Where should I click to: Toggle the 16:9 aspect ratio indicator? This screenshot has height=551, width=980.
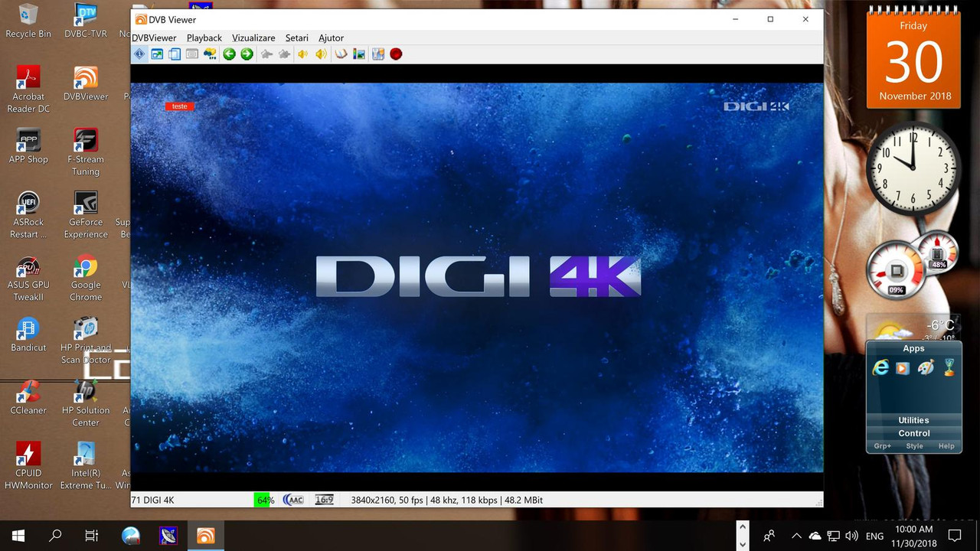tap(324, 500)
